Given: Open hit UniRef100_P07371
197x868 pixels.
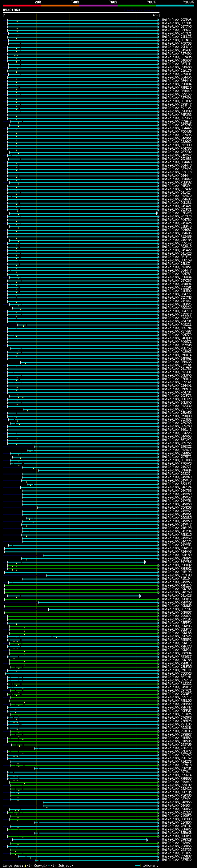Looking at the screenshot, I should (x=176, y=33).
